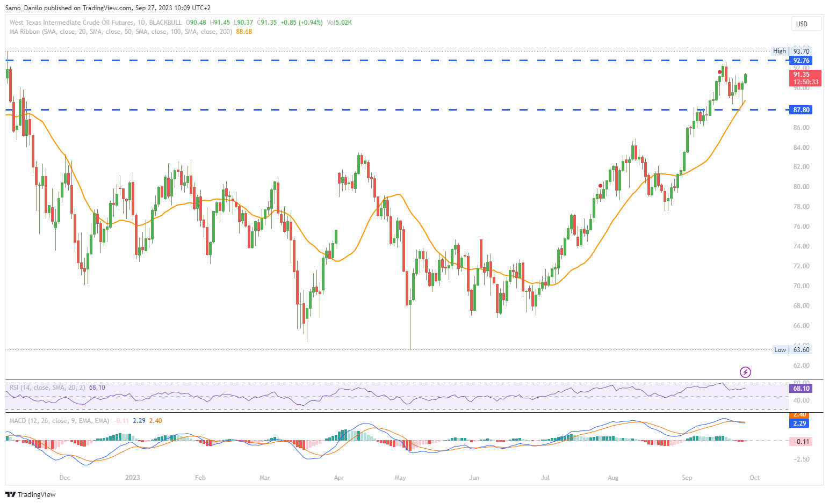Image resolution: width=829 pixels, height=504 pixels.
Task: Click the purple lightning bolt icon
Action: click(745, 372)
